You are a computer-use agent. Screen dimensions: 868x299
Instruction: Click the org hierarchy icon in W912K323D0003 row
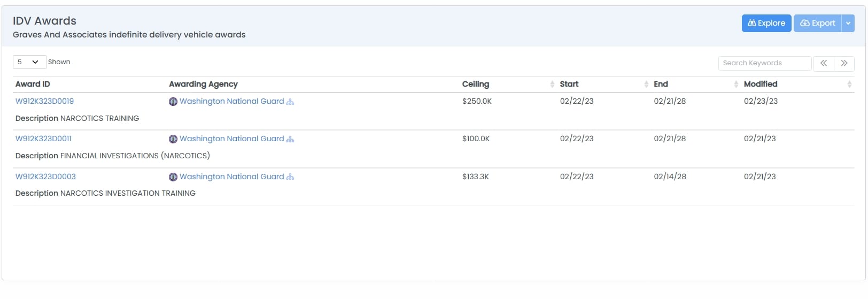tap(290, 177)
